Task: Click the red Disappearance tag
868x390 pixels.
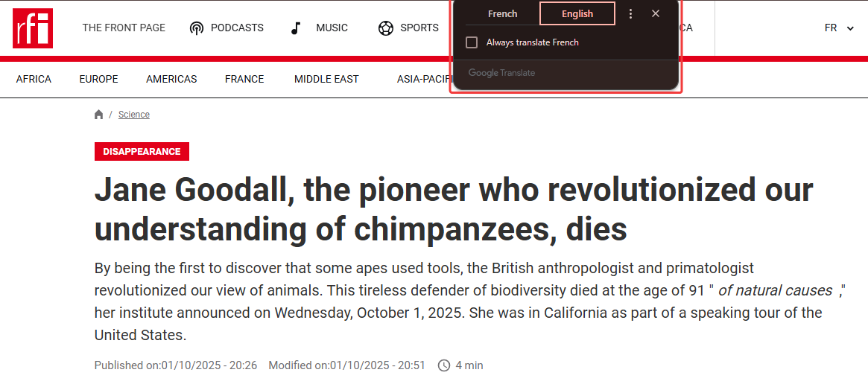Action: pos(142,152)
